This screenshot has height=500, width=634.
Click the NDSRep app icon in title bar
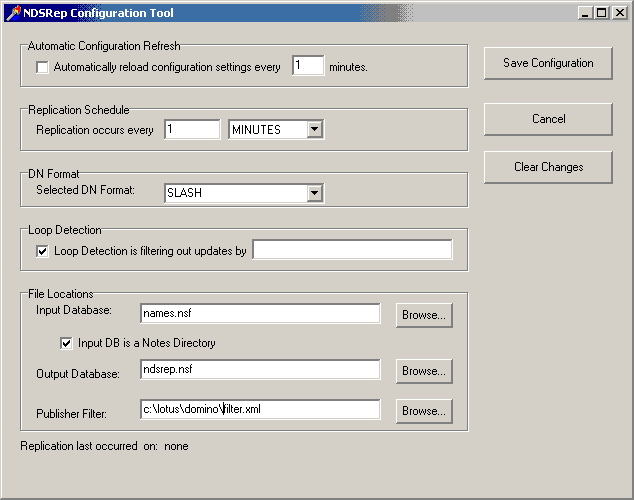(12, 13)
